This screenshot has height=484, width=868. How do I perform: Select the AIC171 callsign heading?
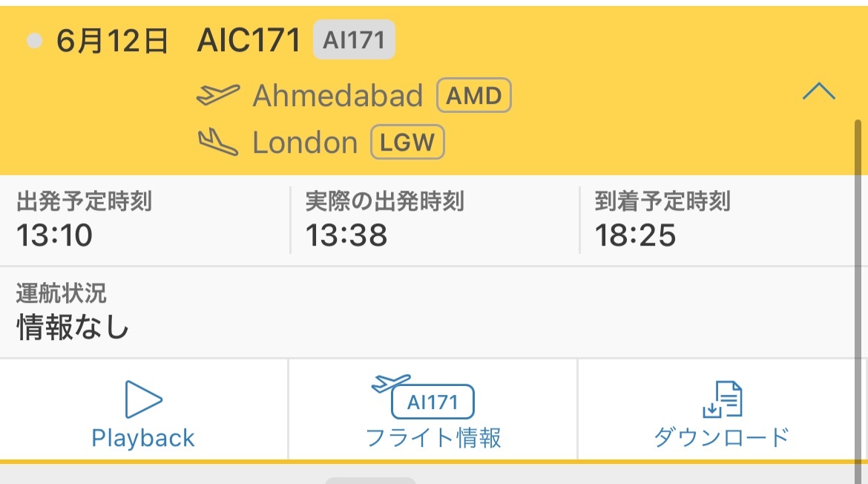249,40
